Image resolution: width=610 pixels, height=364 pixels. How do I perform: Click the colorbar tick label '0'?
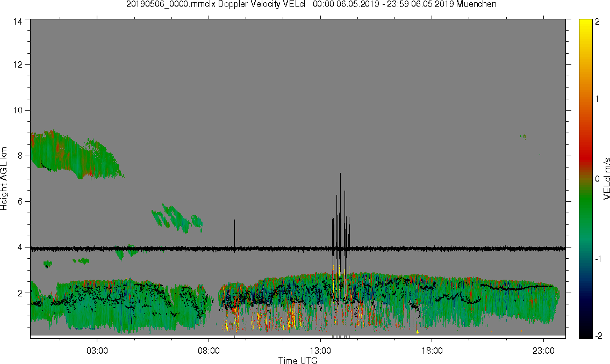pyautogui.click(x=597, y=179)
